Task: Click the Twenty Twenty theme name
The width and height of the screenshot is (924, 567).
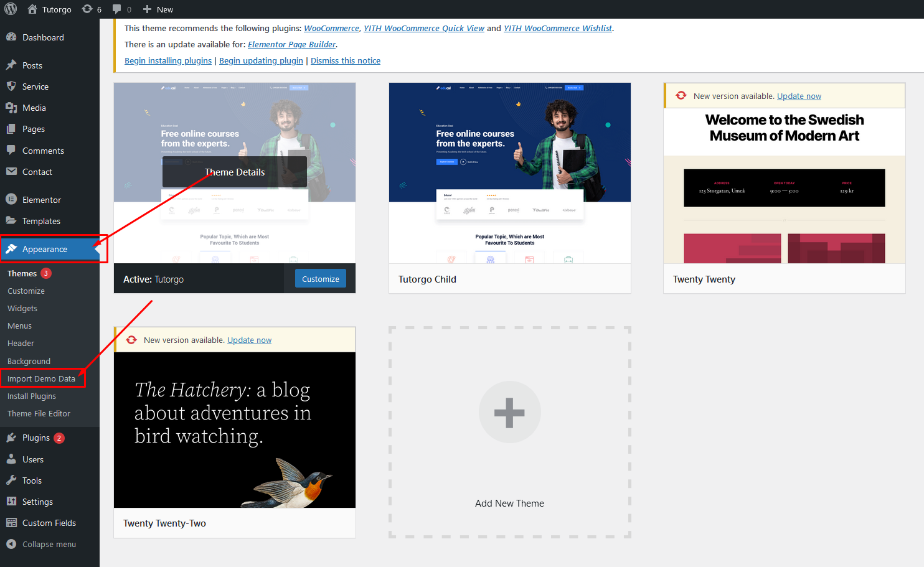Action: click(704, 279)
